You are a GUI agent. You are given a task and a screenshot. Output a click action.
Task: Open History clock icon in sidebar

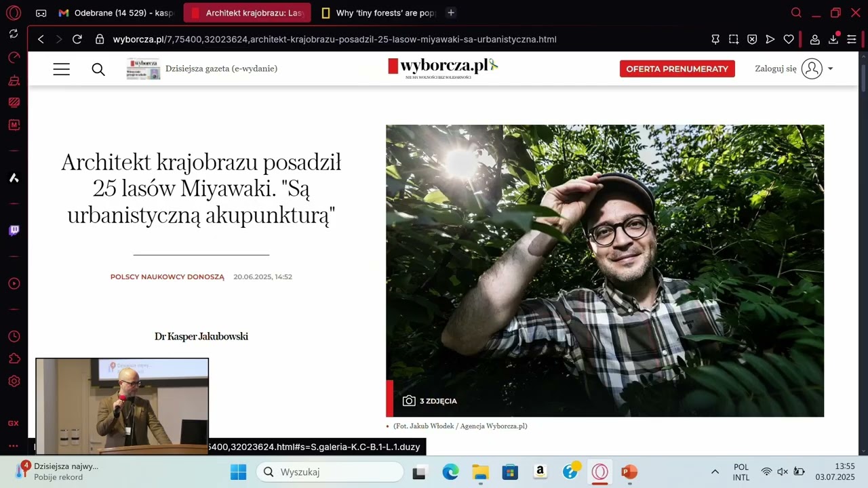(x=14, y=336)
